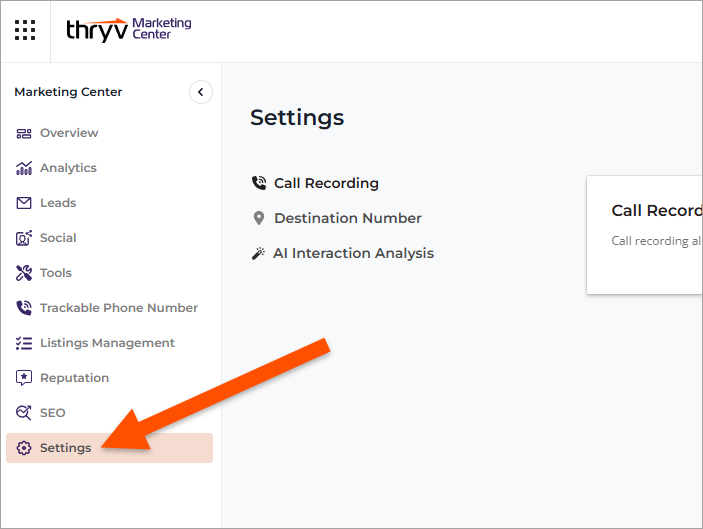Screen dimensions: 703x529
Task: Click the Social sidebar icon
Action: (24, 238)
